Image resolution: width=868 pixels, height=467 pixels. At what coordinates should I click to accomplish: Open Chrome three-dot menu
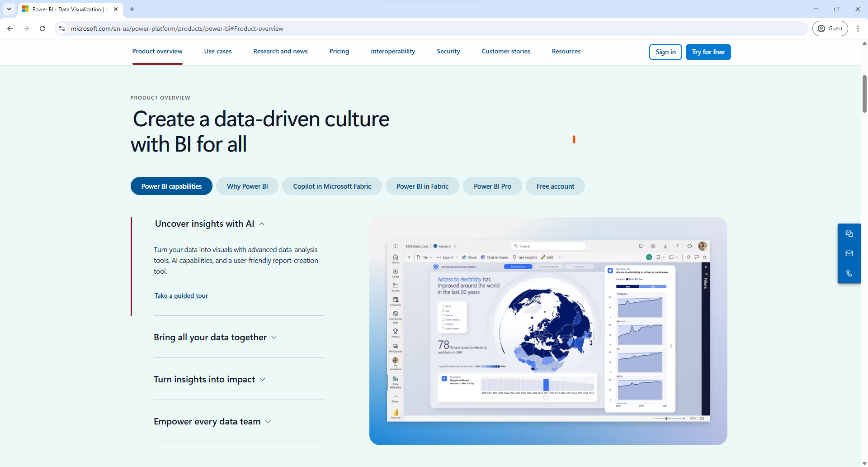858,29
